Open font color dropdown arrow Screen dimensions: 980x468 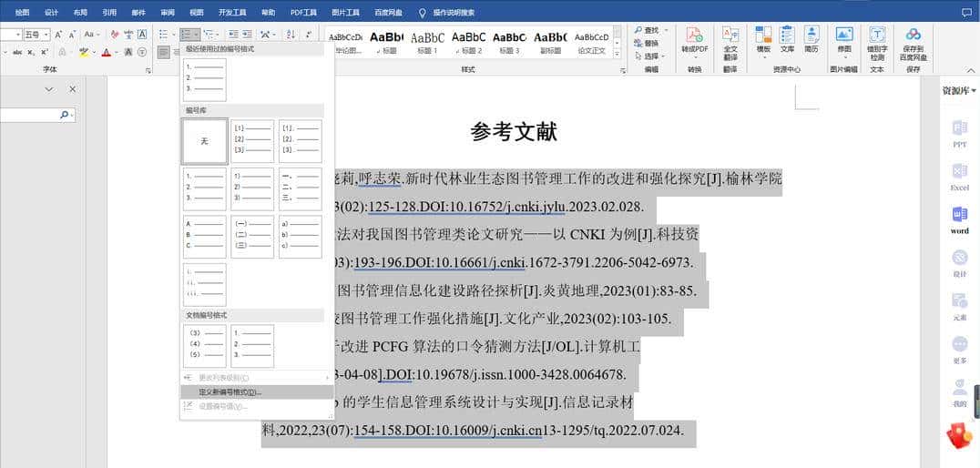coord(117,52)
